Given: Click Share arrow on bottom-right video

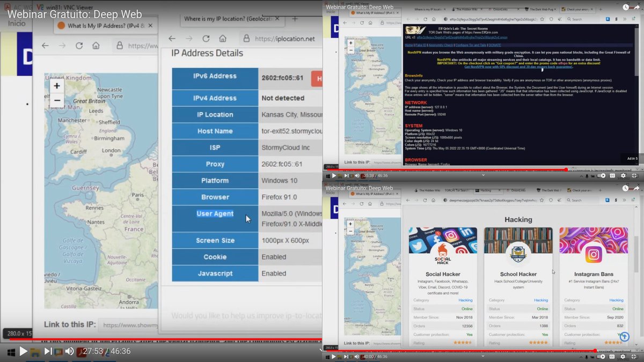Looking at the screenshot, I should coord(636,188).
